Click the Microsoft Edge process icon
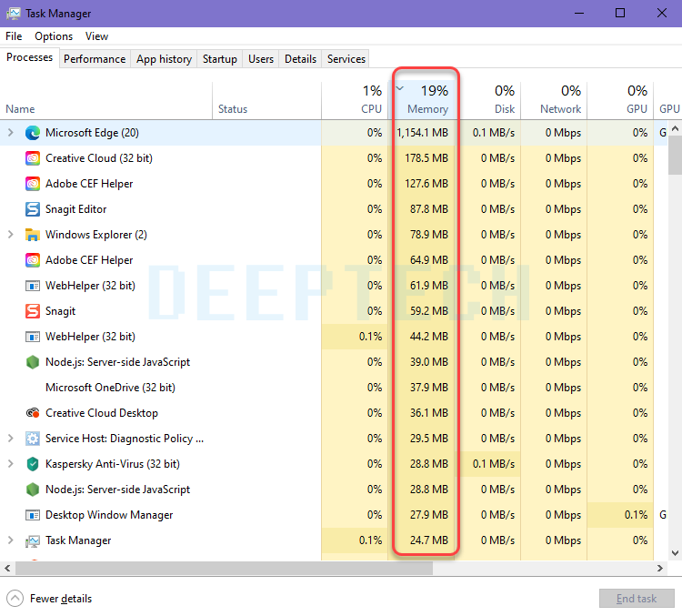The height and width of the screenshot is (616, 682). [x=33, y=133]
